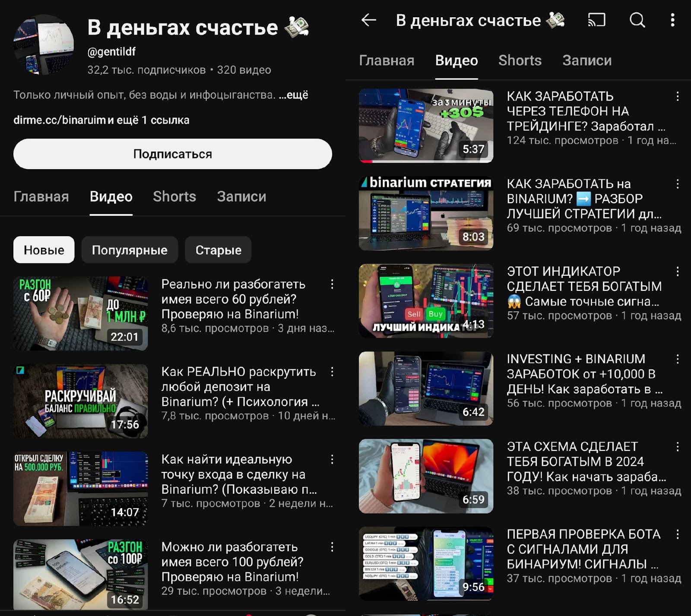Tap '124 тыс. просмотров' view count
The height and width of the screenshot is (616, 691).
562,140
